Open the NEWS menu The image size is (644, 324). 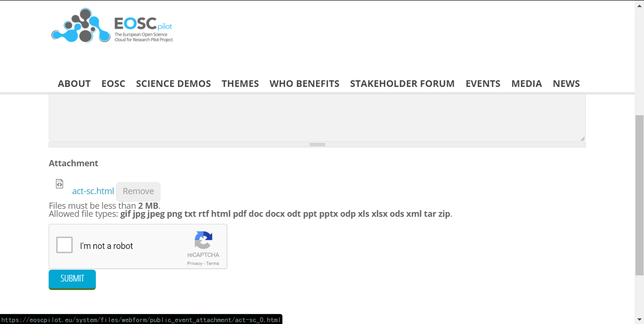click(566, 84)
